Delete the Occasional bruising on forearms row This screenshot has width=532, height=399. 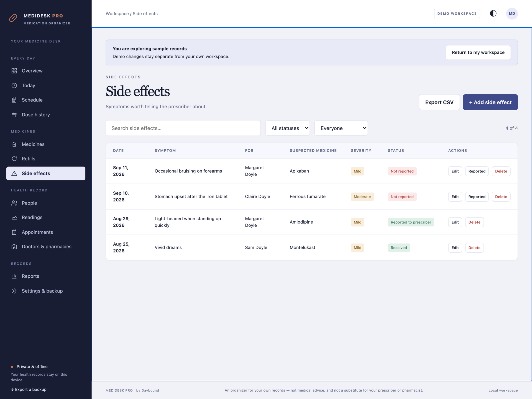(501, 171)
